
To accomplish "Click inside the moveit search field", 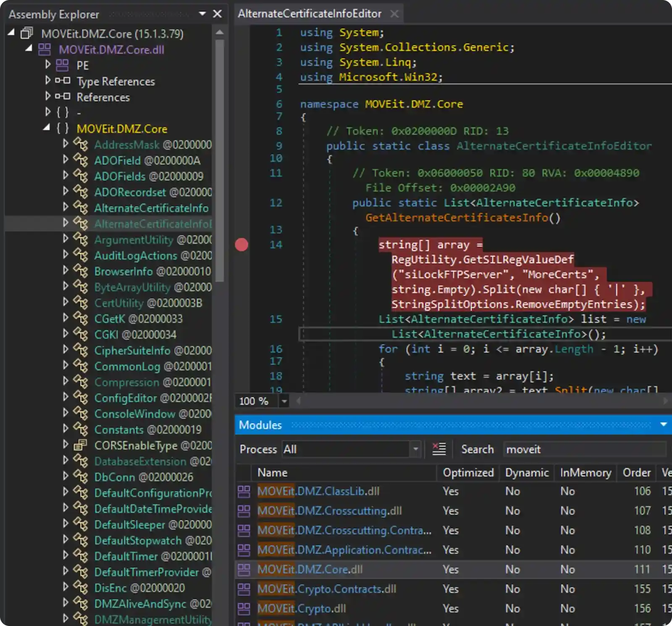I will pyautogui.click(x=584, y=449).
